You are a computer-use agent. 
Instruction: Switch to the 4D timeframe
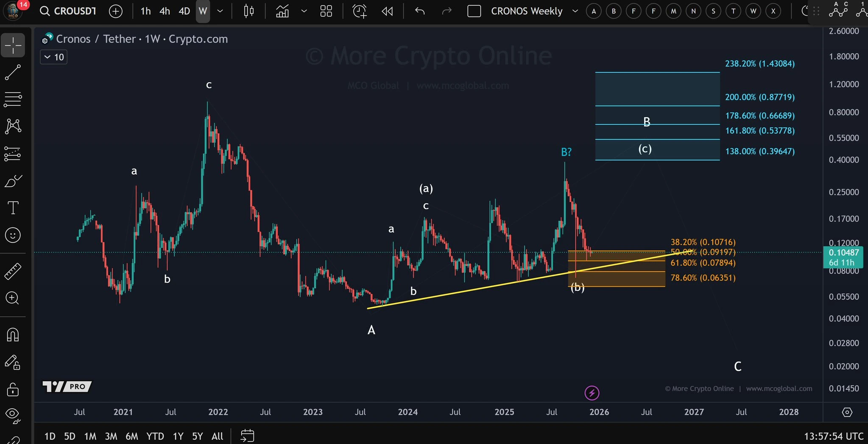click(x=184, y=11)
